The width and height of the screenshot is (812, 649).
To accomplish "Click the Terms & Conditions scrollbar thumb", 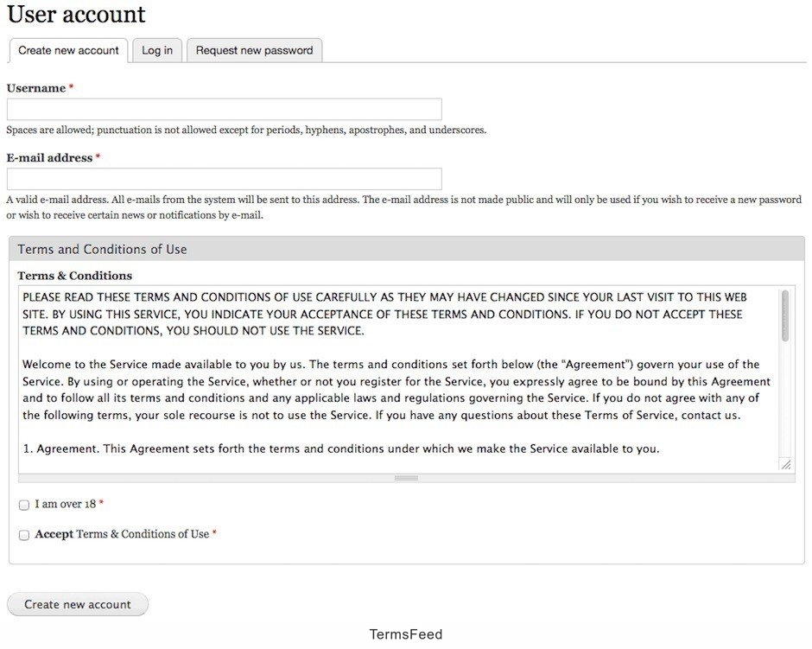I will point(785,315).
